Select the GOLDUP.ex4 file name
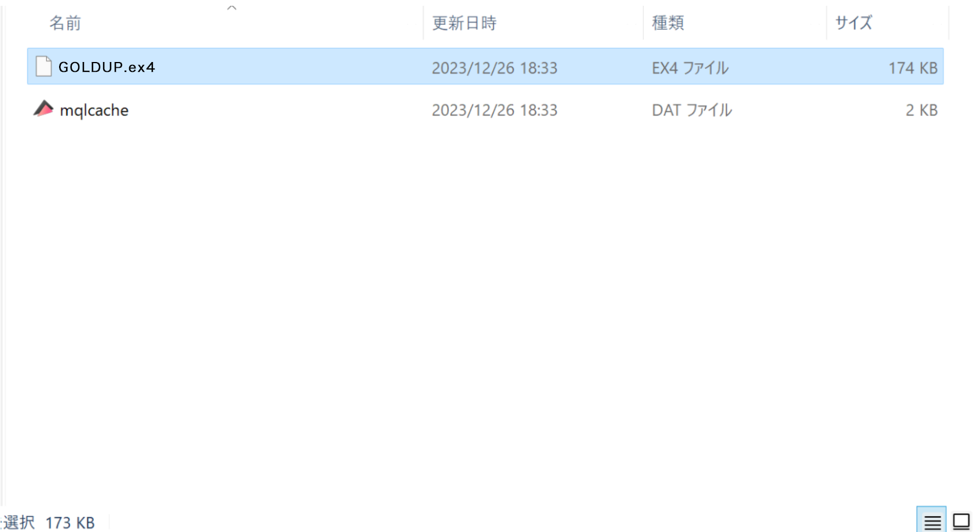The height and width of the screenshot is (532, 980). pyautogui.click(x=107, y=67)
